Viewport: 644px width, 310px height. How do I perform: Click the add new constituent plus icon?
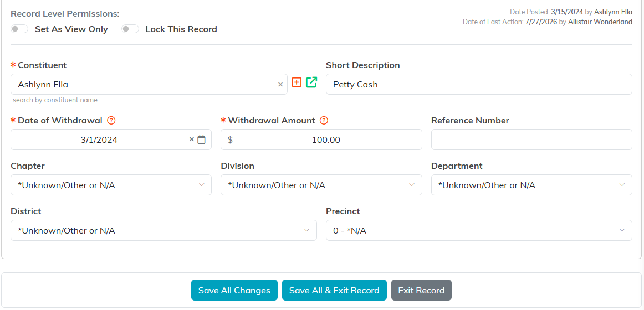coord(297,82)
